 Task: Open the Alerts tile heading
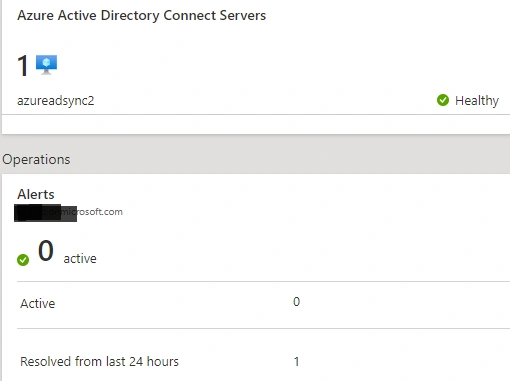pos(36,194)
